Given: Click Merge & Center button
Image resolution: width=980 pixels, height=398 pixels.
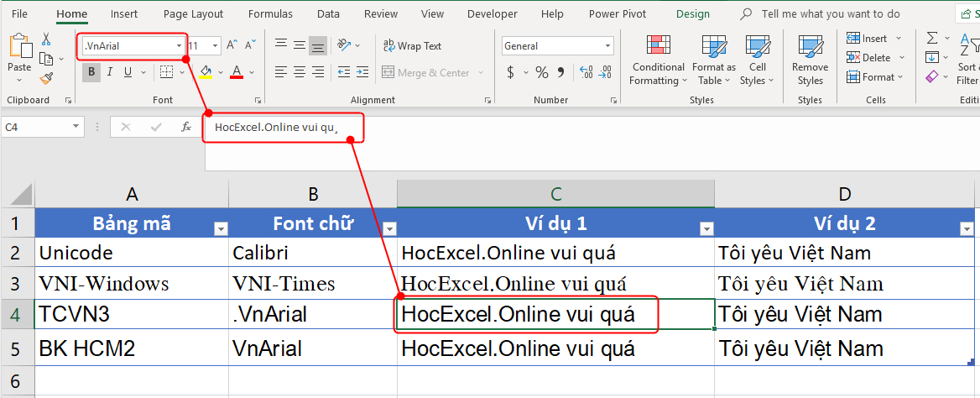Looking at the screenshot, I should (x=425, y=72).
